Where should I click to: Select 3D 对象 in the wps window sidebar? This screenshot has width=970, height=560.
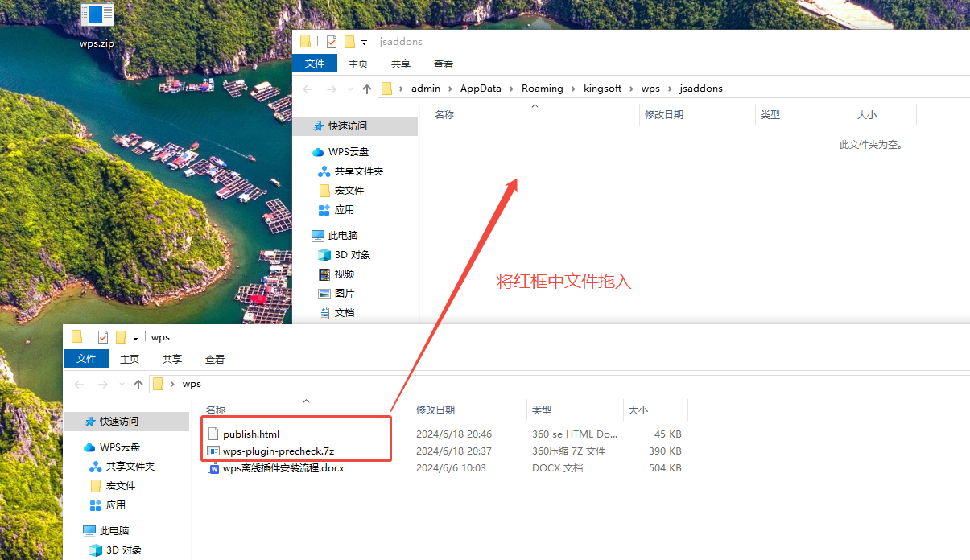(x=126, y=550)
